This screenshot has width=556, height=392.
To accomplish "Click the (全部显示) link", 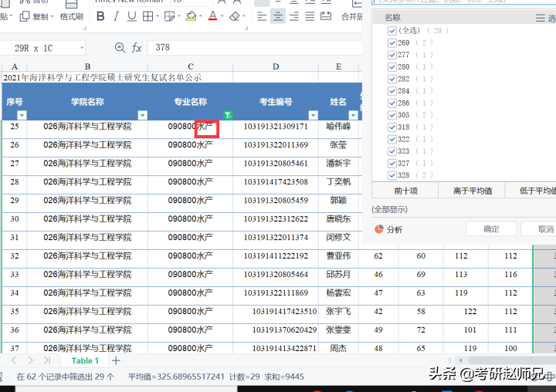I will point(390,209).
